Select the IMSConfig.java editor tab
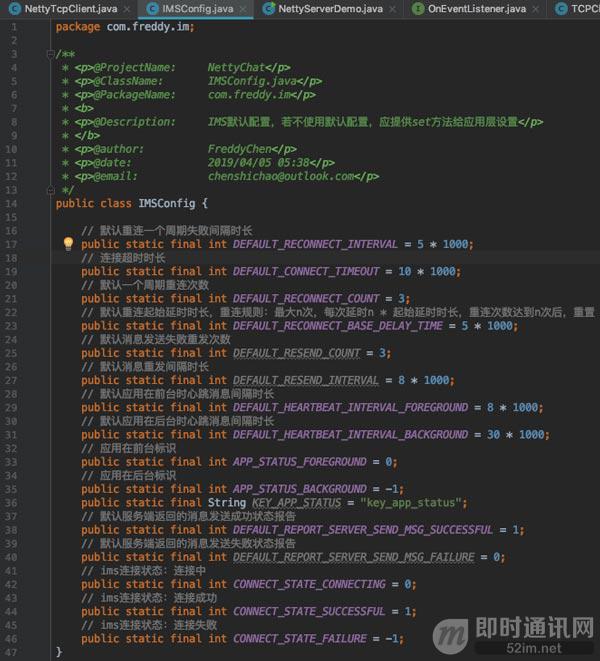Viewport: 600px width, 661px height. [197, 8]
